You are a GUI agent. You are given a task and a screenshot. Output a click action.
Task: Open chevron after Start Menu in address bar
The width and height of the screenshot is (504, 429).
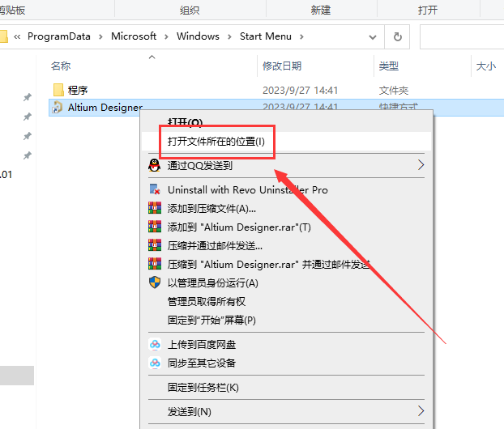point(301,36)
